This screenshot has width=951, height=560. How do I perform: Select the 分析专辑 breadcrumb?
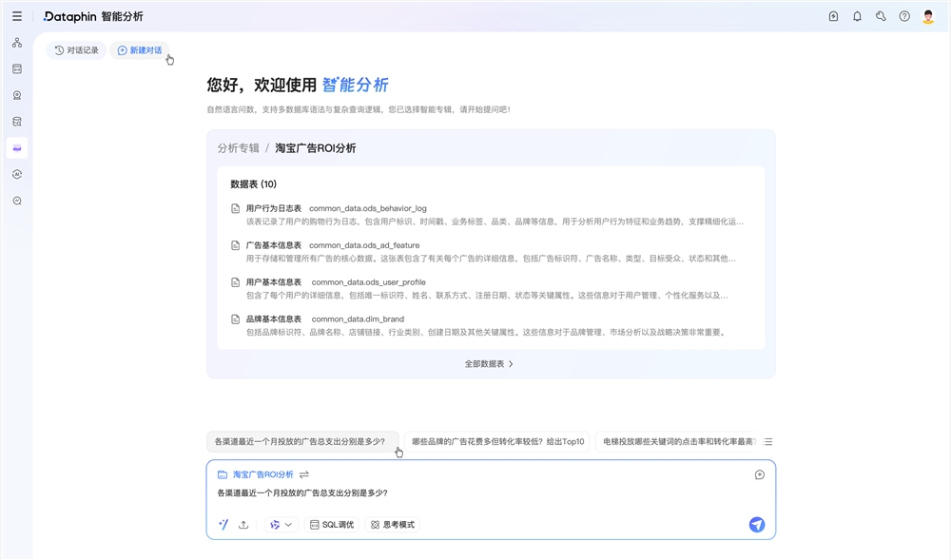(x=239, y=148)
